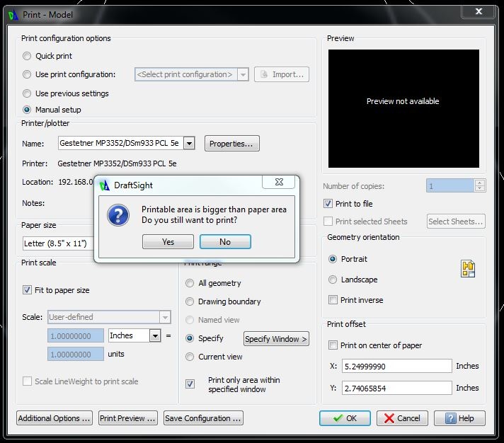The width and height of the screenshot is (504, 443).
Task: Click the copies spinner arrows
Action: (479, 185)
